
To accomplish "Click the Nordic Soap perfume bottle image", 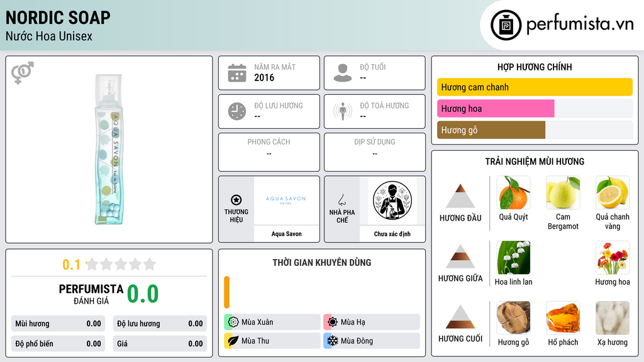I will click(x=109, y=150).
